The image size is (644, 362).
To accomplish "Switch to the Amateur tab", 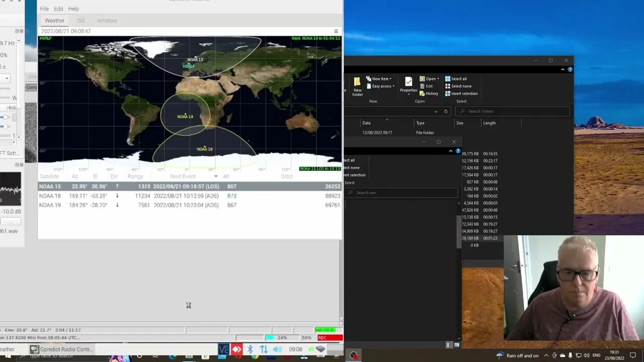I will click(107, 21).
